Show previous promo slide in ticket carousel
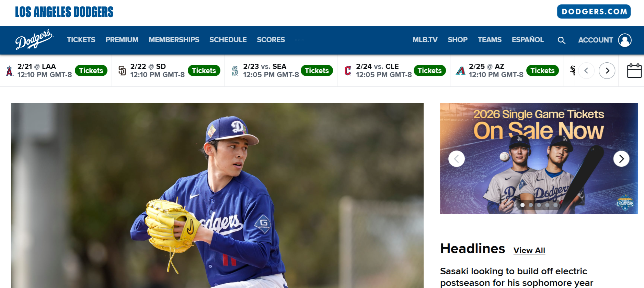This screenshot has height=288, width=644. click(x=457, y=159)
